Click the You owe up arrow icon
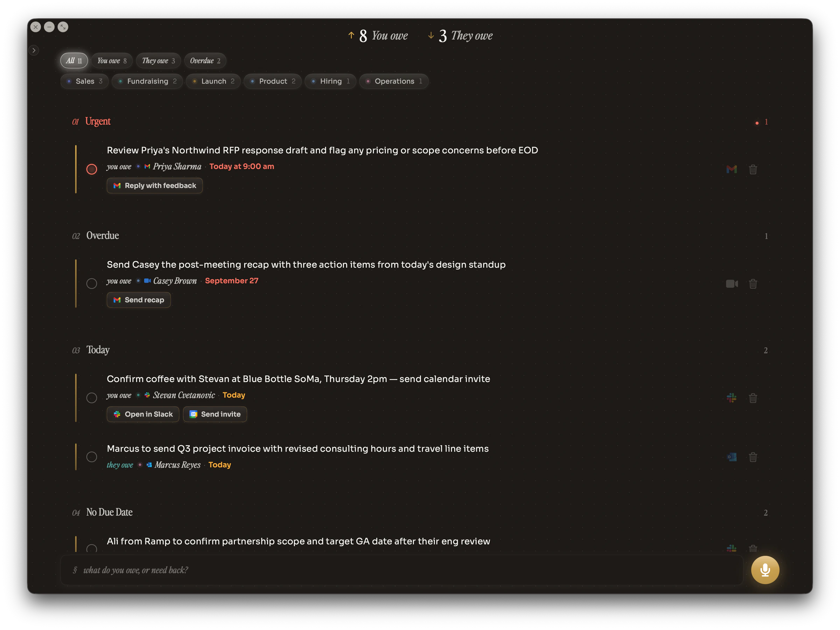840x630 pixels. click(351, 35)
